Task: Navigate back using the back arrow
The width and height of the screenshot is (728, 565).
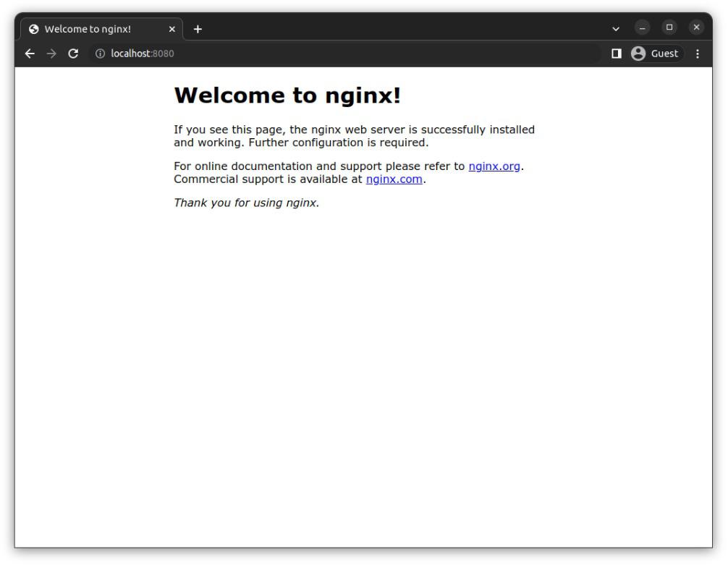Action: (x=29, y=53)
